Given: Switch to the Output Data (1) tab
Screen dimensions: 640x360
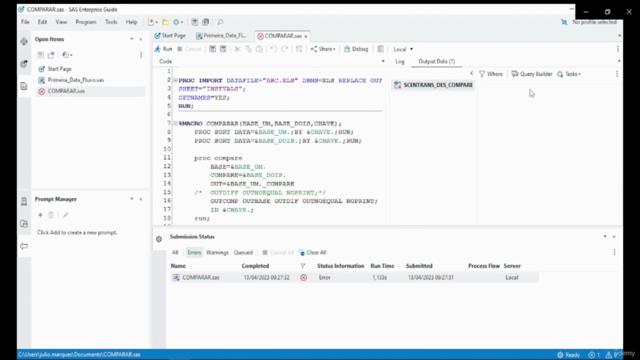Looking at the screenshot, I should 436,62.
